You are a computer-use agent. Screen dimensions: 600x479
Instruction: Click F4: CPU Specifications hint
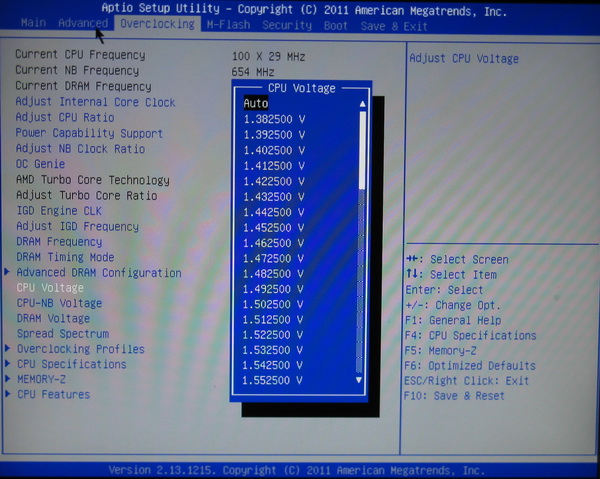tap(471, 336)
